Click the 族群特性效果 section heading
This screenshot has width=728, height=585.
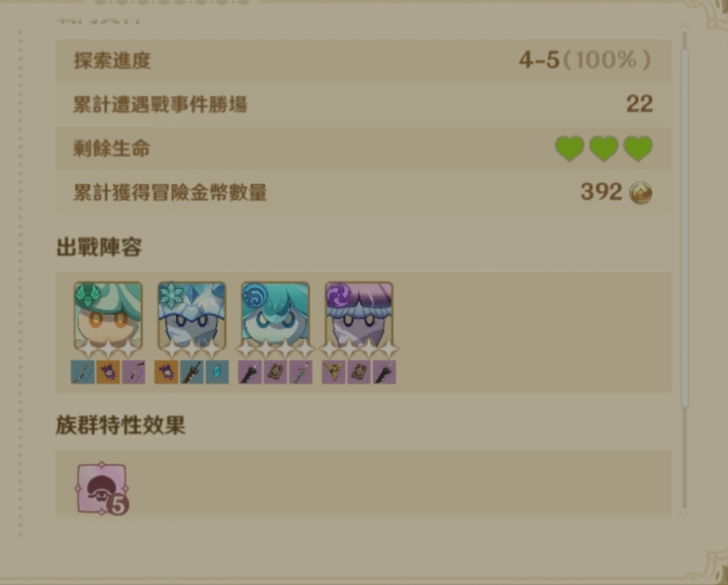pyautogui.click(x=121, y=425)
